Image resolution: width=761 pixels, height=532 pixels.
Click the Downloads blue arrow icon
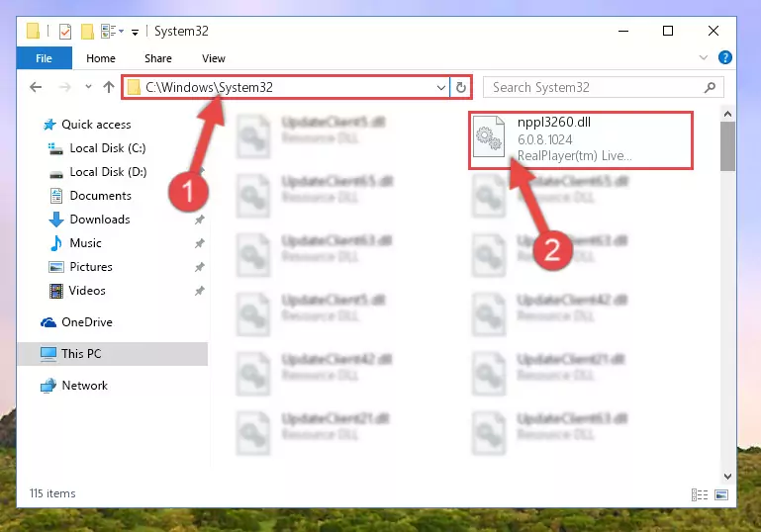[x=56, y=220]
